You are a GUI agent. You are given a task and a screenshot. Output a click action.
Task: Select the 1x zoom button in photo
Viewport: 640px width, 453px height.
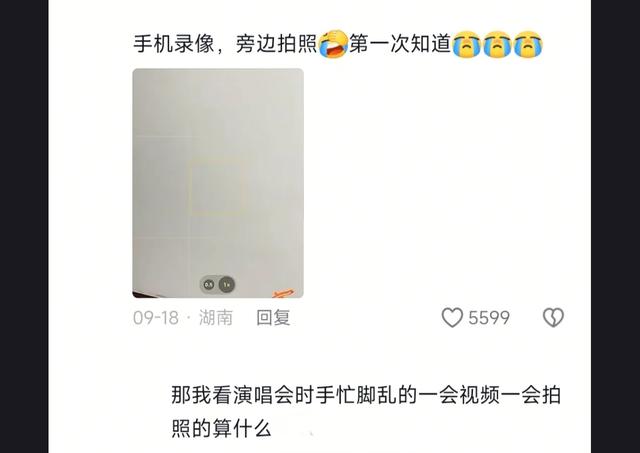pos(227,284)
